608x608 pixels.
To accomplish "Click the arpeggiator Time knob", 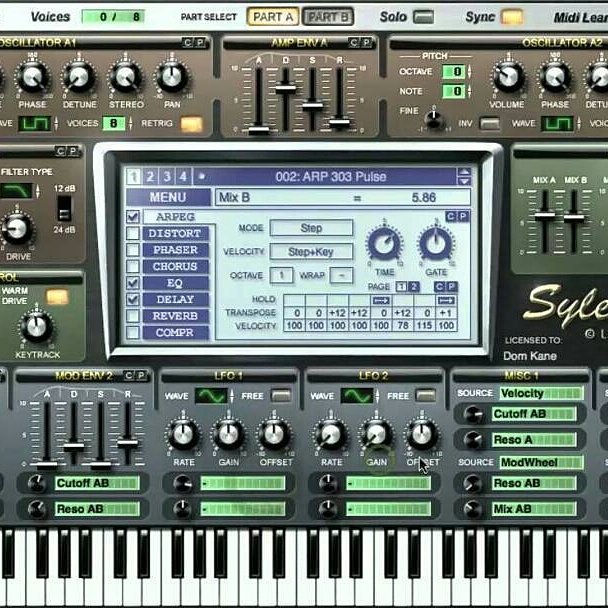I will tap(384, 244).
